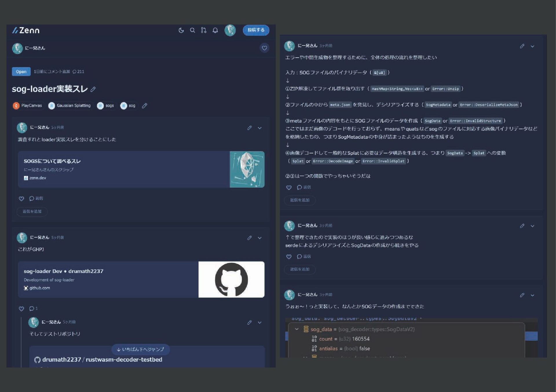Collapse the sog_data tree node

[x=297, y=329]
